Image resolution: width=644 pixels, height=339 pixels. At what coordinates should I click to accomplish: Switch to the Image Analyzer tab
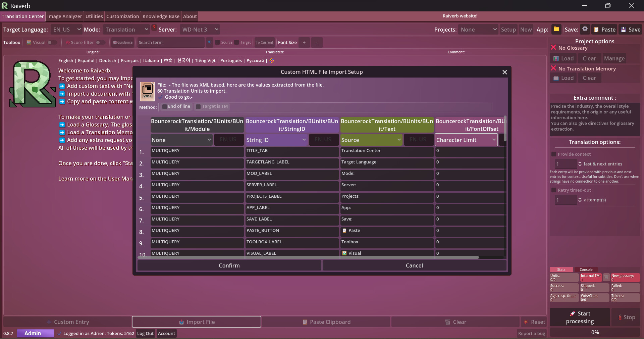pos(64,16)
